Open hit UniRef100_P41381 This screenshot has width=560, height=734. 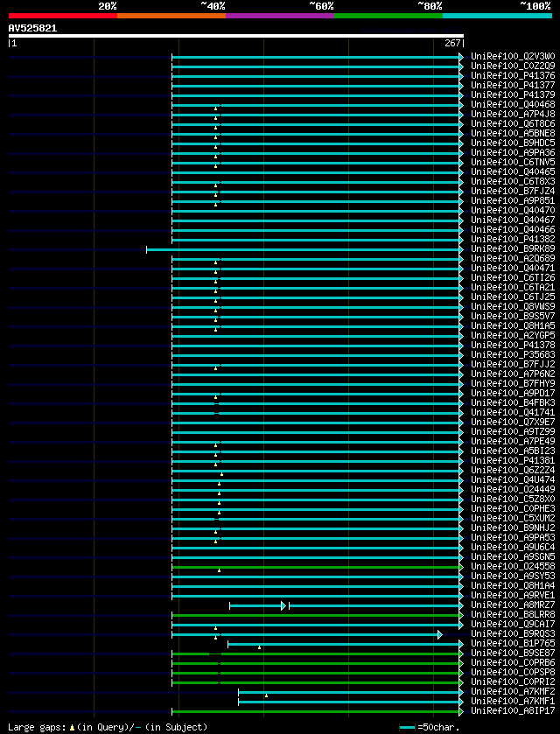point(513,460)
